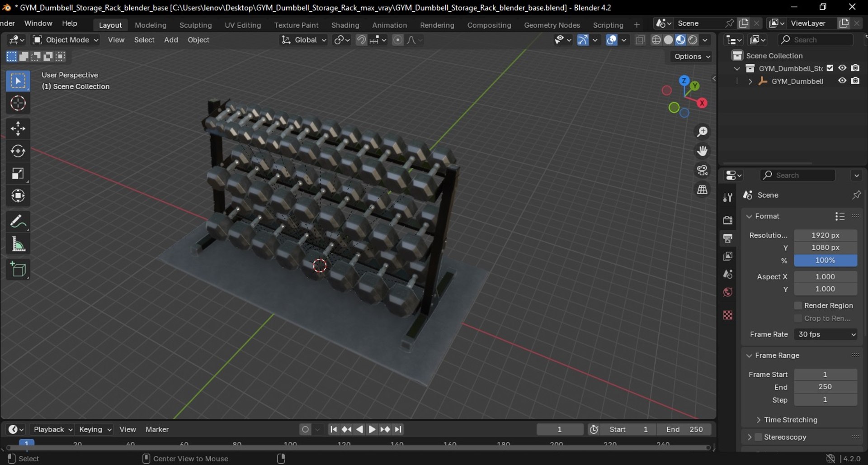Switch to Shading workspace tab

pyautogui.click(x=345, y=25)
